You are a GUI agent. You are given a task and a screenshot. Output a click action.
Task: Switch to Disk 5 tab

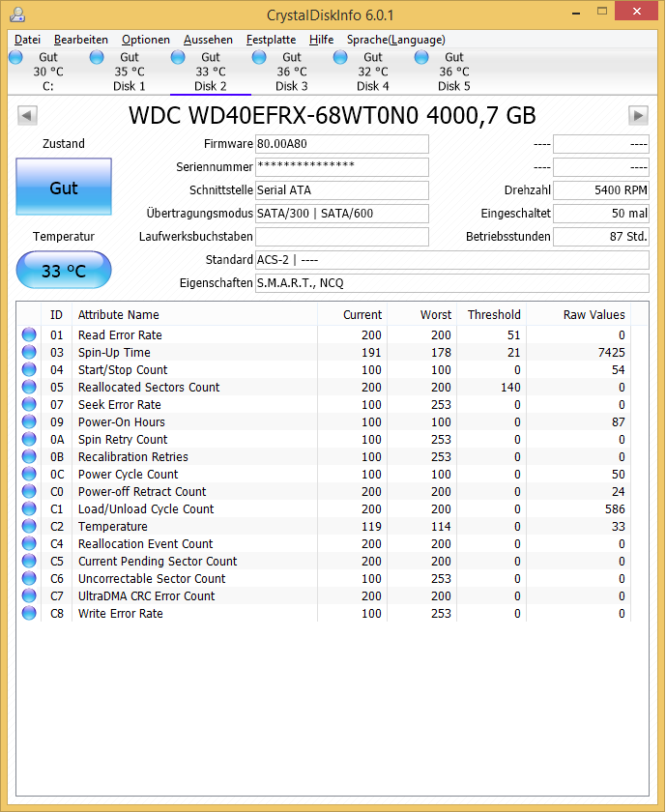click(x=454, y=72)
